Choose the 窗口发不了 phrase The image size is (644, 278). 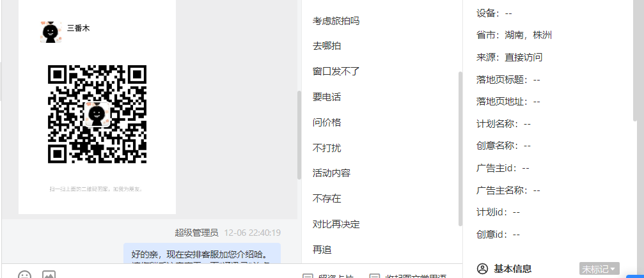336,72
